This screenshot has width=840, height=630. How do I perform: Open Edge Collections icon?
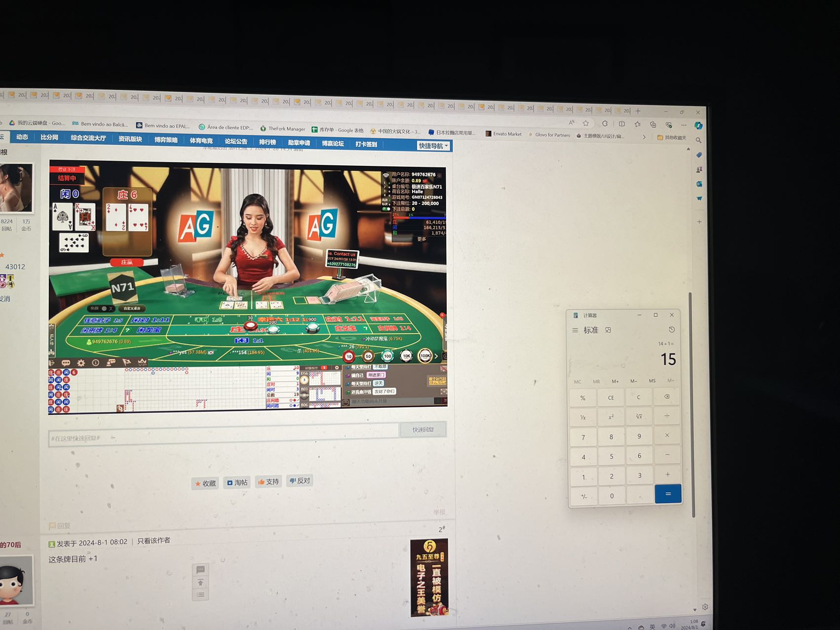pyautogui.click(x=653, y=124)
